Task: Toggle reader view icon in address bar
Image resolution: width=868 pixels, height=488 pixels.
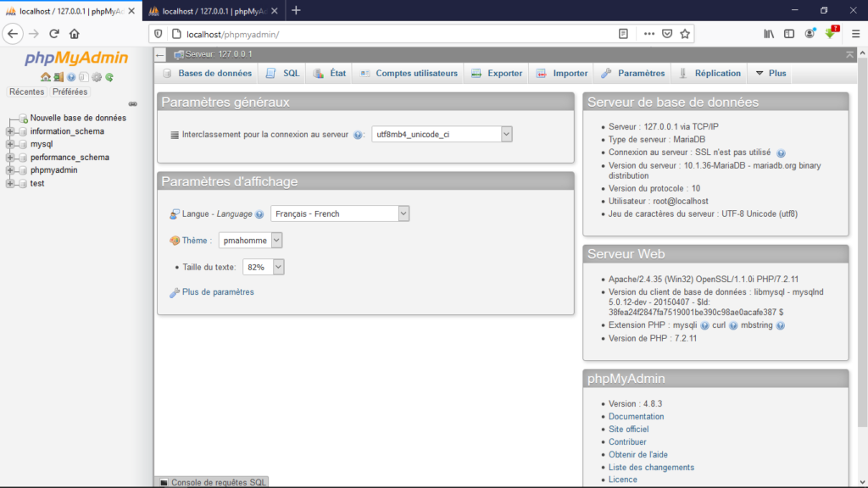Action: tap(623, 34)
